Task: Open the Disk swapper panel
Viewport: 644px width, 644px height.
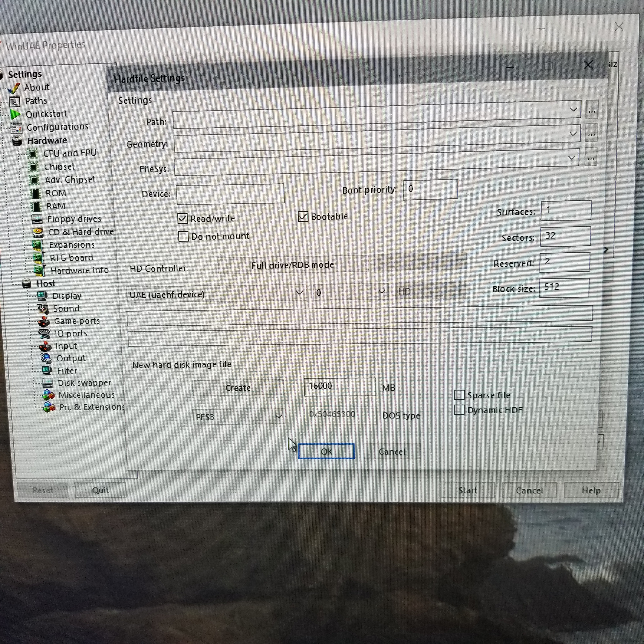Action: click(84, 383)
